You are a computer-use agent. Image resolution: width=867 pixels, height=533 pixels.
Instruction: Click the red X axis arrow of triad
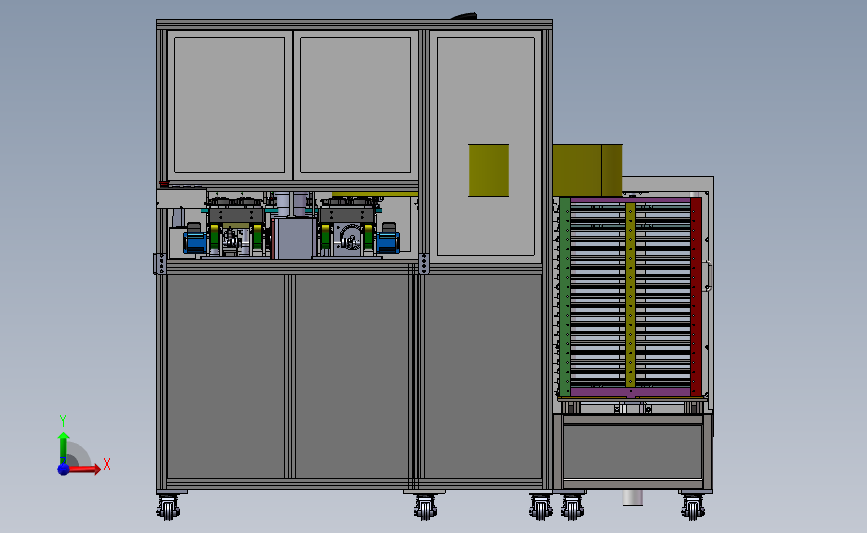(84, 469)
